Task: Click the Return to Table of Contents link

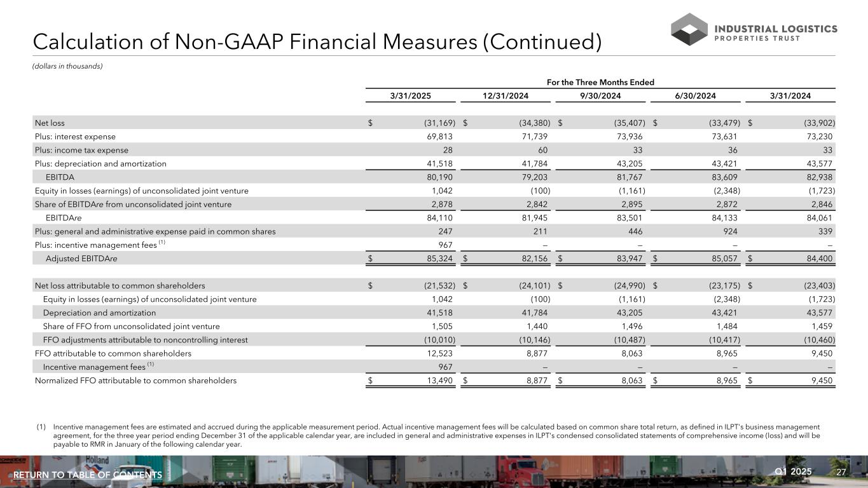Action: point(88,475)
